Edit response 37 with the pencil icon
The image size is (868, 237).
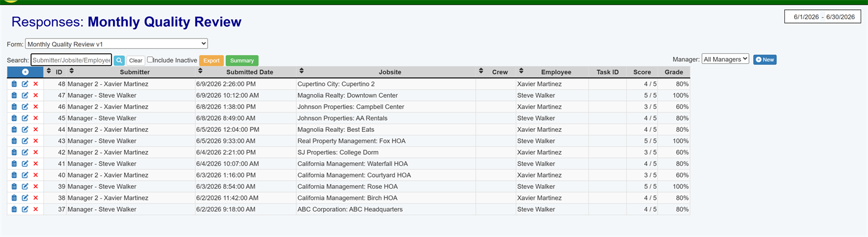[x=25, y=209]
